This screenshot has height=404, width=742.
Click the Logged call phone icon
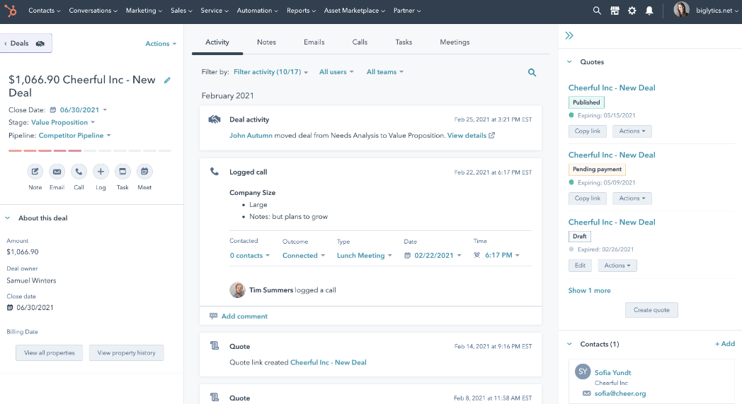214,172
